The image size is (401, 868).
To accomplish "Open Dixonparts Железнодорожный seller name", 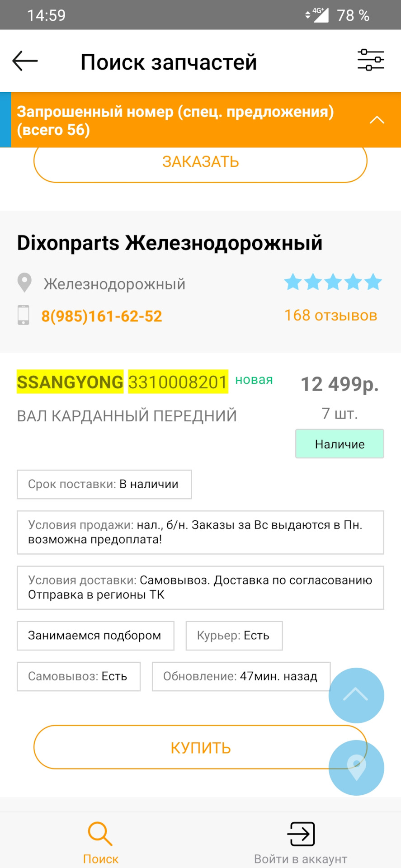I will (170, 243).
